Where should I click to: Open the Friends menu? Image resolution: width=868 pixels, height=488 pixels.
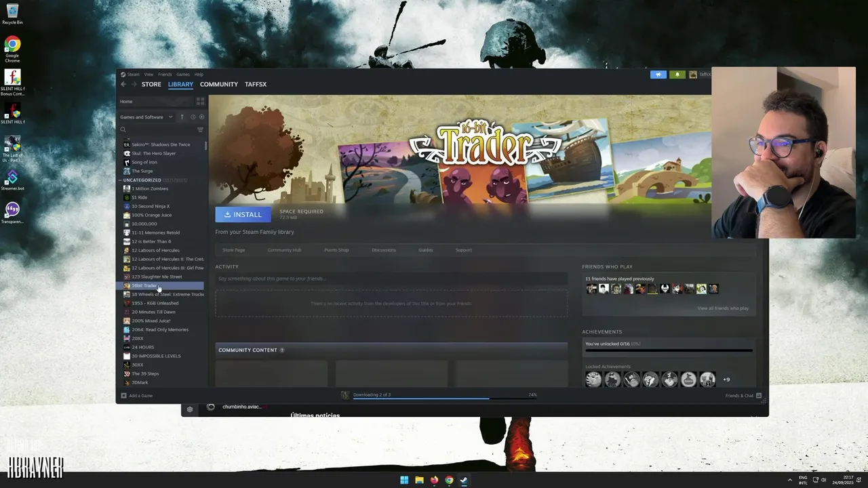pyautogui.click(x=165, y=75)
